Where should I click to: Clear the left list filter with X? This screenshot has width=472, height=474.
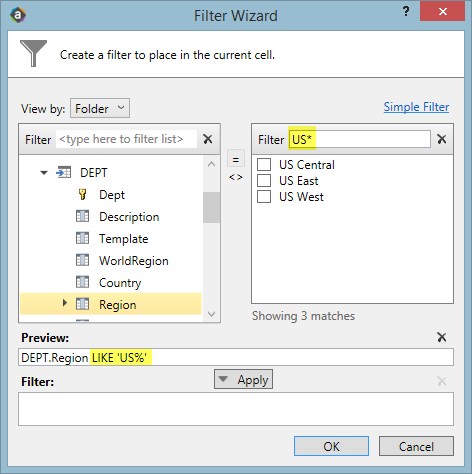click(x=208, y=139)
